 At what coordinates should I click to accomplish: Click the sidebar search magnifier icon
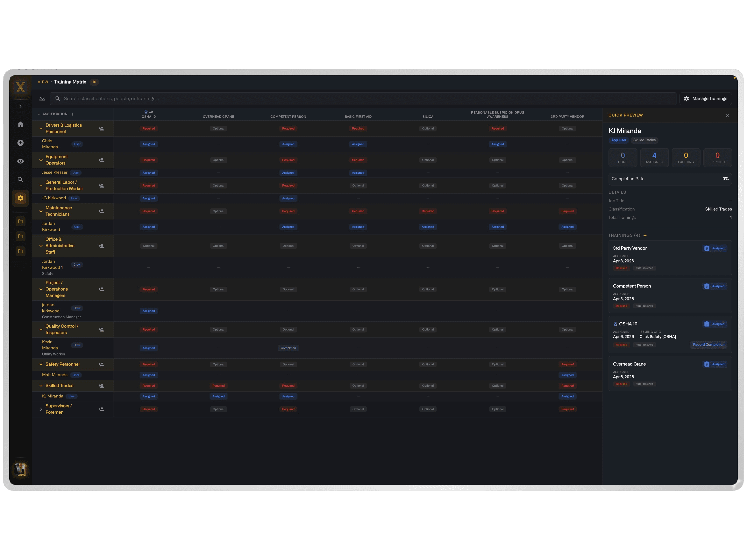[x=21, y=180]
